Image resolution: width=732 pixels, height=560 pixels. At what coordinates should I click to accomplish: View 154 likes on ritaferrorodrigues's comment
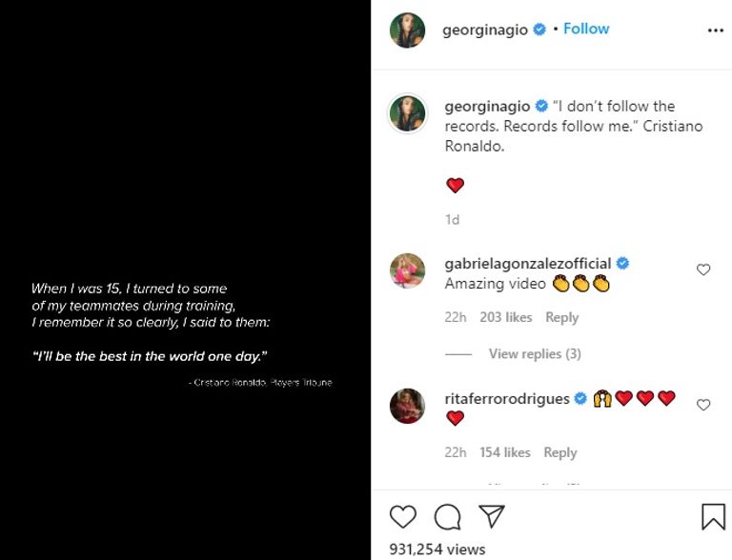click(x=504, y=452)
